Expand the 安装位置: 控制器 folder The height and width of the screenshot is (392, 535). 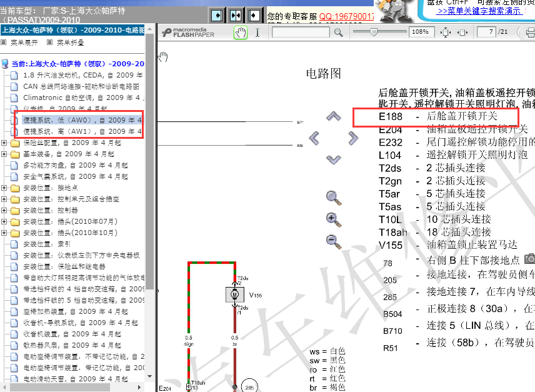[4, 210]
